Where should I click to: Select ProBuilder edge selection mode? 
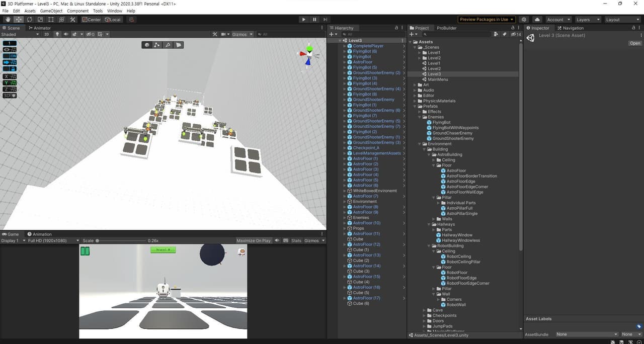pos(168,45)
